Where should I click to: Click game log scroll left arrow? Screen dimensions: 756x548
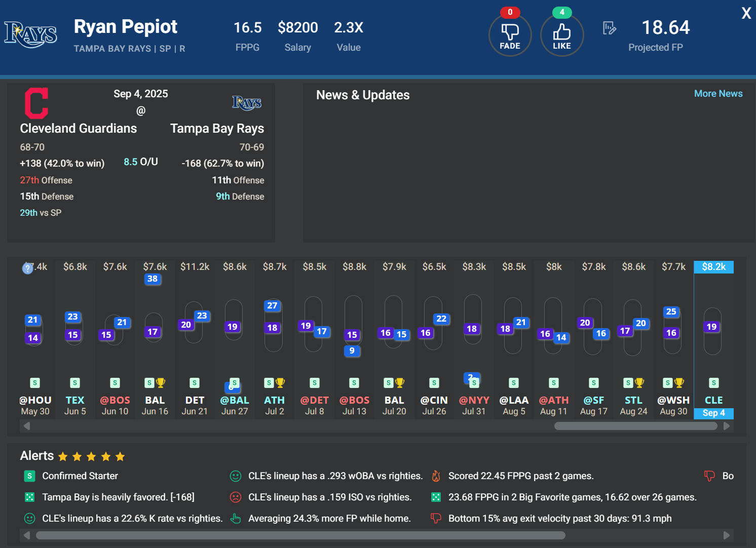(x=27, y=426)
